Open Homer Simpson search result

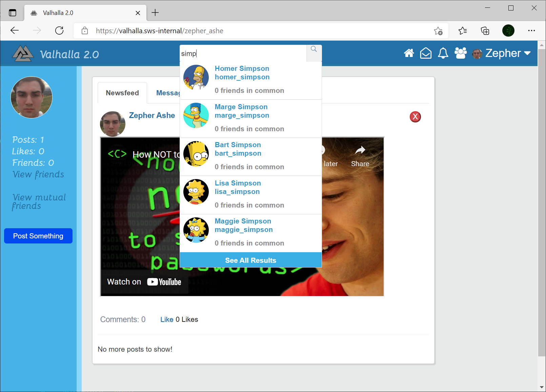click(x=251, y=80)
